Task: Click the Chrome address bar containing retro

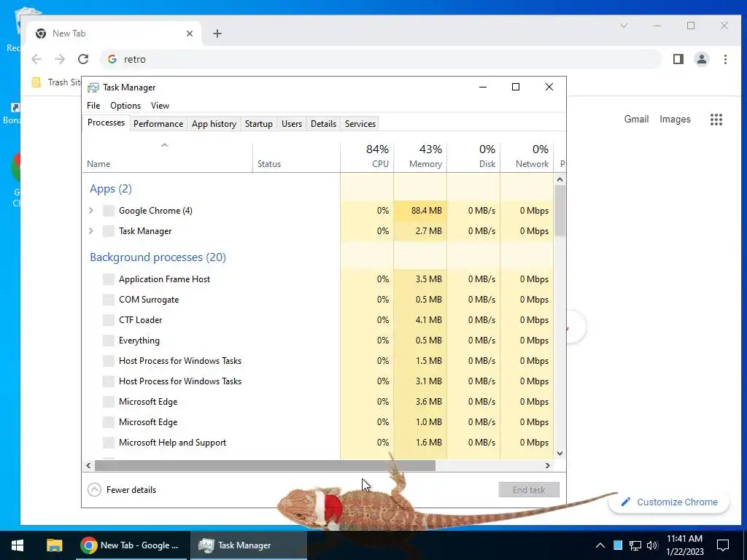Action: tap(381, 59)
